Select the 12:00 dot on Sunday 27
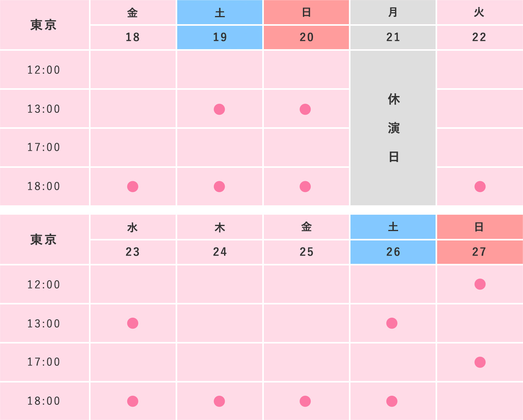This screenshot has height=420, width=523. pyautogui.click(x=480, y=284)
